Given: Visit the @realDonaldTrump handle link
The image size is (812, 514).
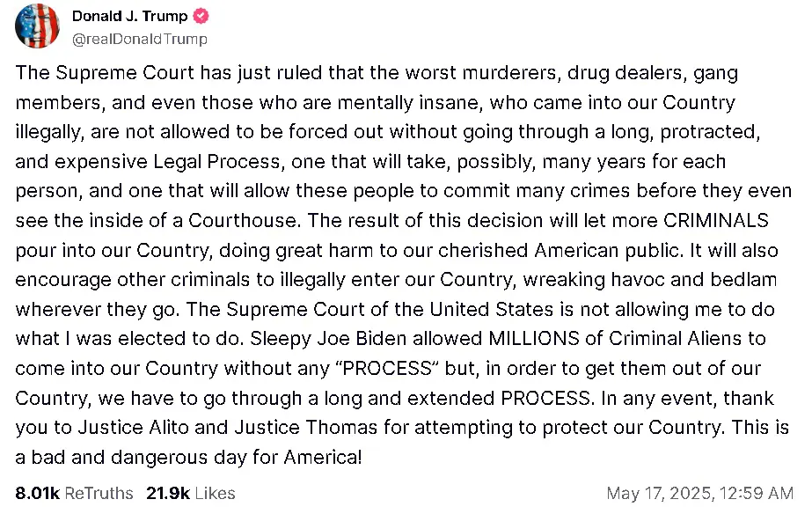Looking at the screenshot, I should (x=140, y=39).
